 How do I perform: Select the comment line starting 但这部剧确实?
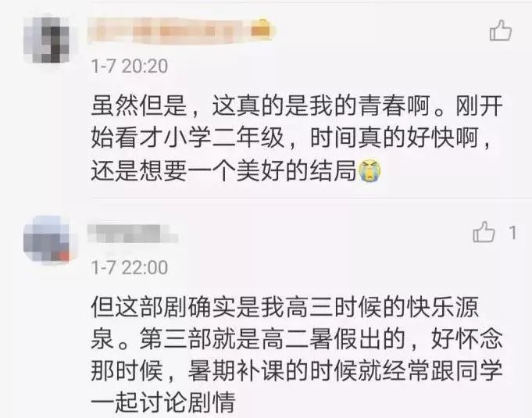[x=285, y=307]
